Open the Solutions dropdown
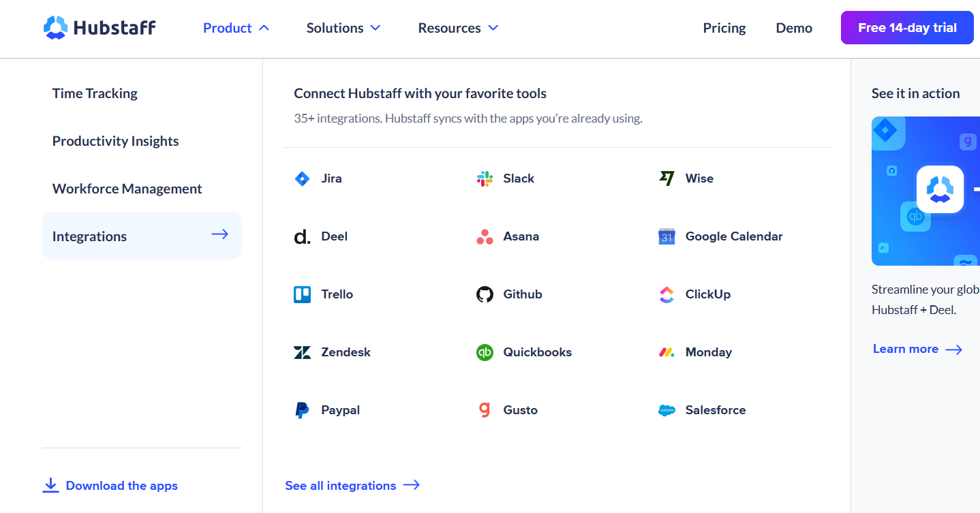Viewport: 980px width, 513px height. point(343,28)
